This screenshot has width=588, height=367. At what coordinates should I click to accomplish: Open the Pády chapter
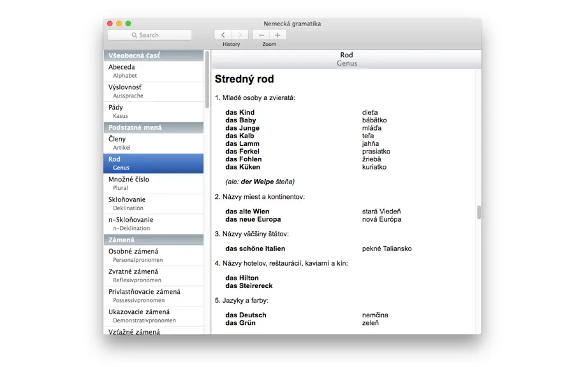(x=154, y=112)
